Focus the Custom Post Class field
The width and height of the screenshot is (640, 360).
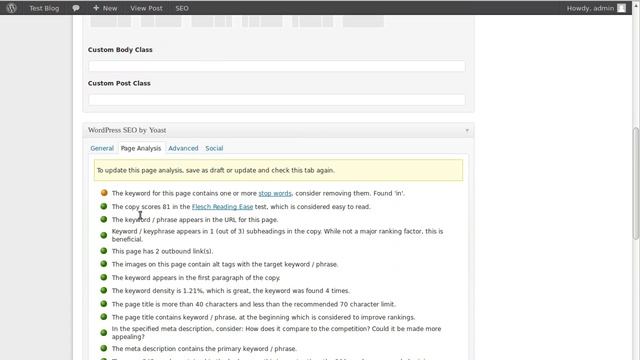tap(277, 100)
